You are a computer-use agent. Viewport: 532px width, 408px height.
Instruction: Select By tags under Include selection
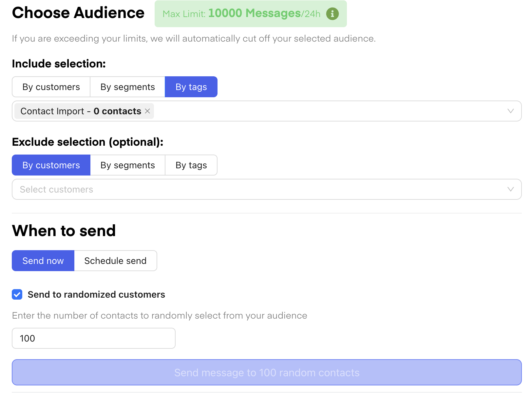coord(191,87)
